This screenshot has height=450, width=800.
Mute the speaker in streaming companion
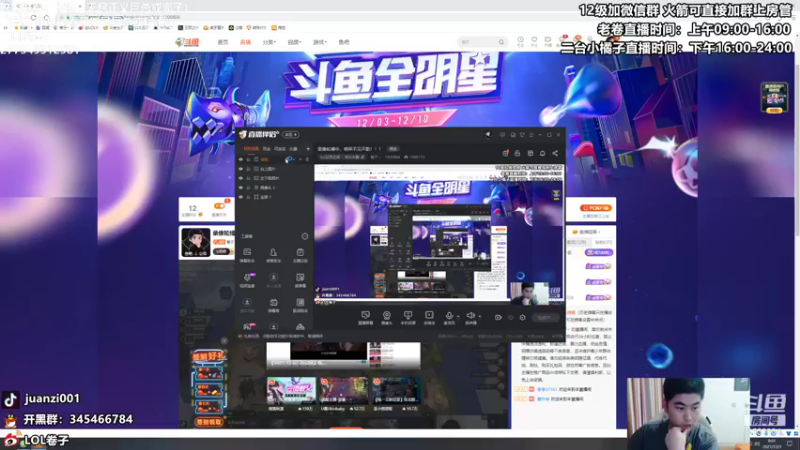(470, 316)
